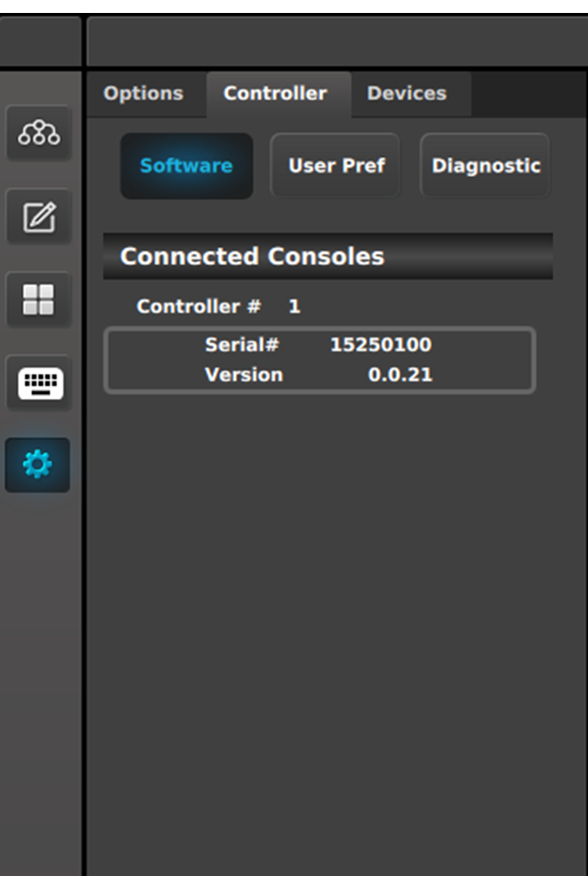The width and height of the screenshot is (588, 876).
Task: Open the User Pref section
Action: (x=336, y=166)
